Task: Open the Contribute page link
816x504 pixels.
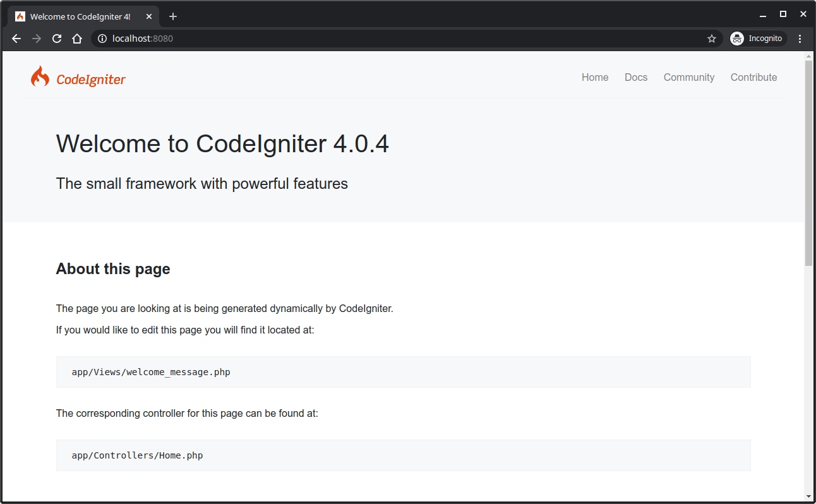Action: pos(753,77)
